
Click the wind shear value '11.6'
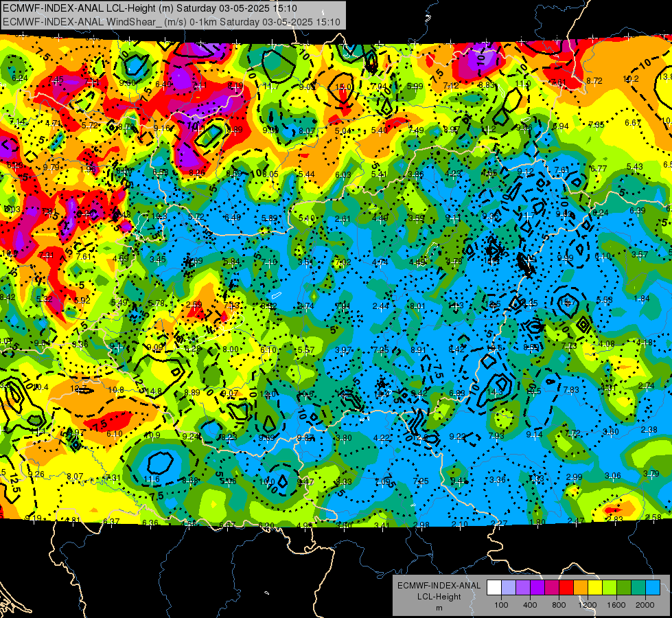point(152,479)
